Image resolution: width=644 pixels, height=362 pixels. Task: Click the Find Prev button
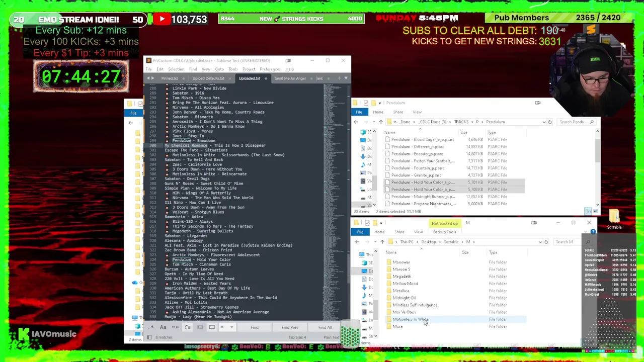point(290,327)
